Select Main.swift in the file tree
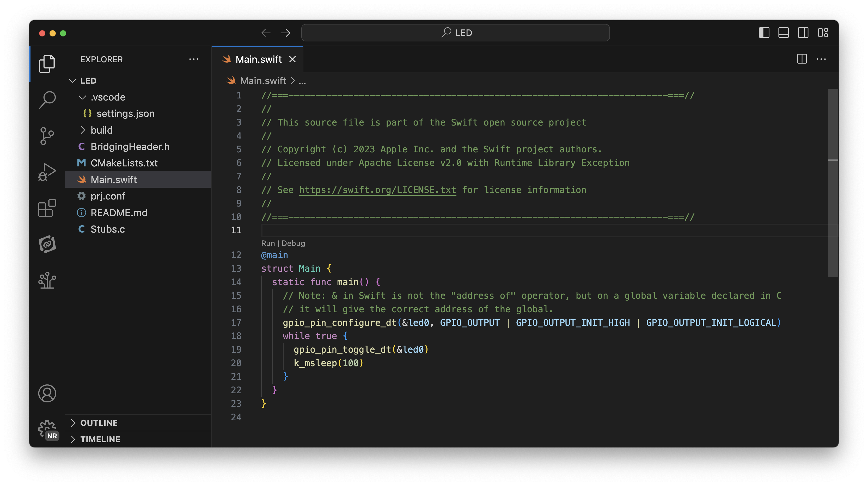 point(138,179)
